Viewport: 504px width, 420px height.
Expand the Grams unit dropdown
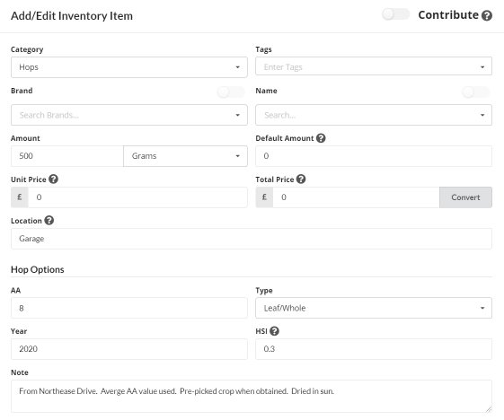click(x=185, y=156)
